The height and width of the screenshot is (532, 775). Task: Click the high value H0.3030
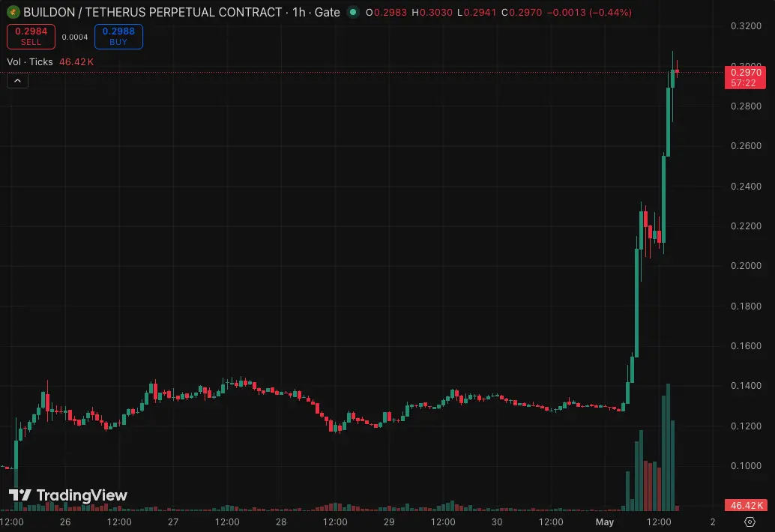(432, 12)
